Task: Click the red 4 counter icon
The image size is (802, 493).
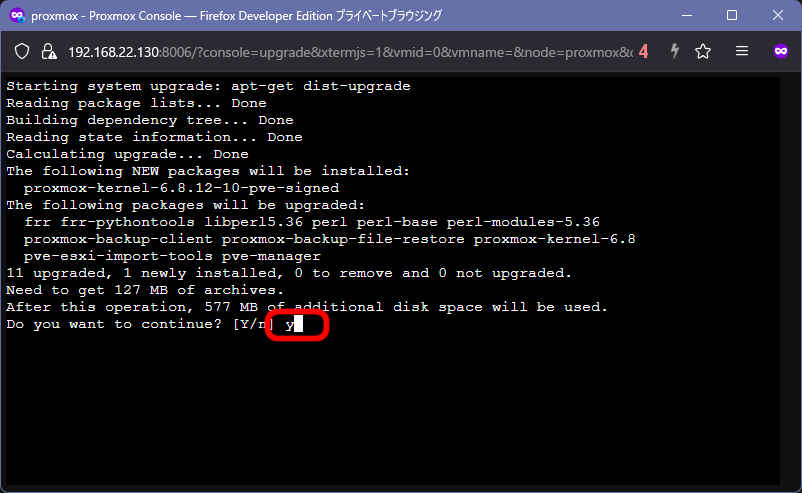Action: tap(643, 52)
